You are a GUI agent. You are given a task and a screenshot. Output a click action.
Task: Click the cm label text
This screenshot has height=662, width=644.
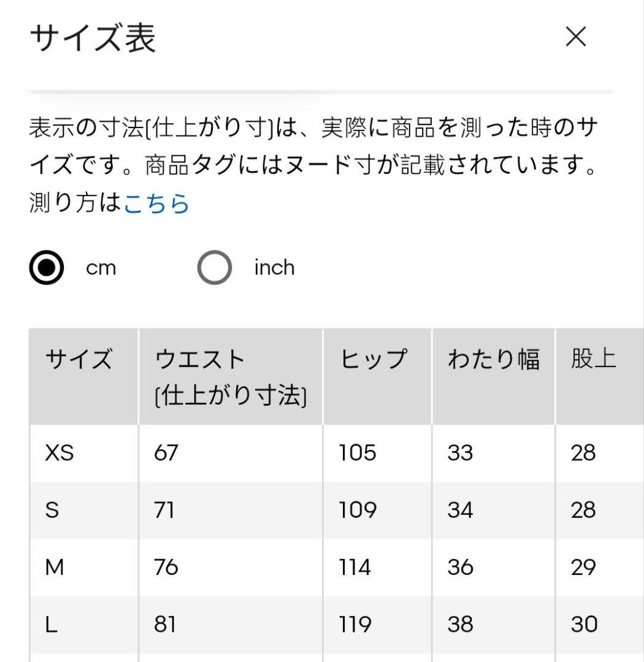pos(101,268)
